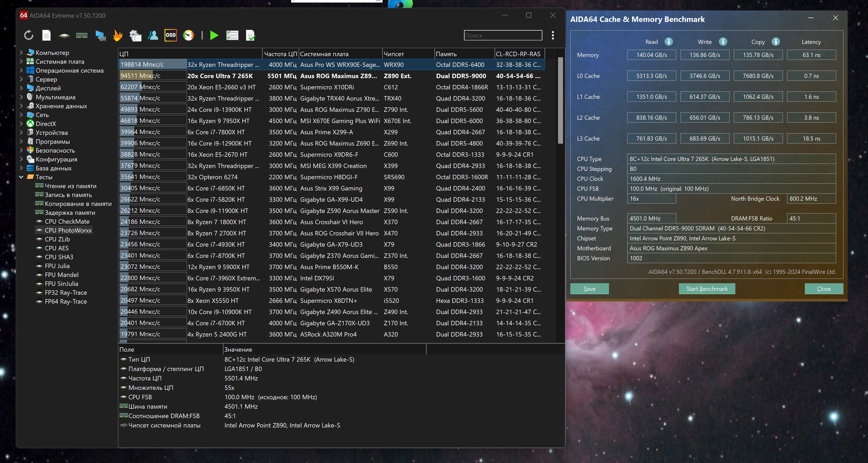Screen dimensions: 868x463
Task: Expand the Компьютер tree node
Action: tap(21, 53)
